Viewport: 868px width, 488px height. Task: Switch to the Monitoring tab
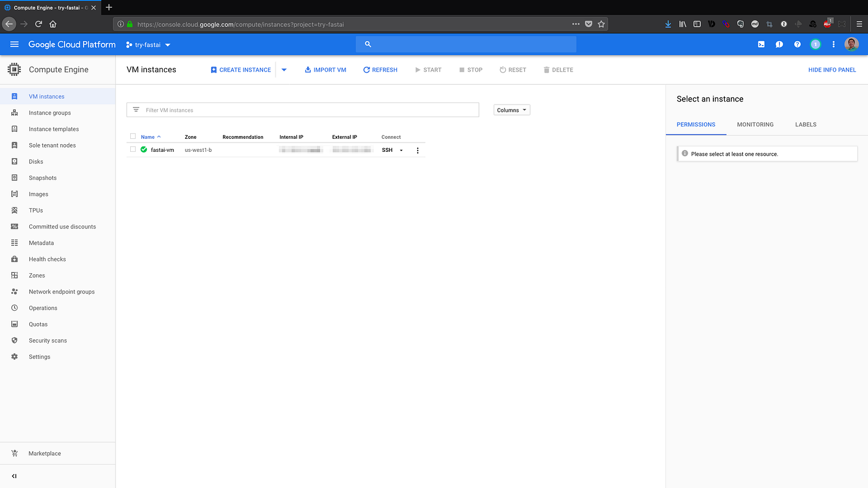[x=755, y=125]
